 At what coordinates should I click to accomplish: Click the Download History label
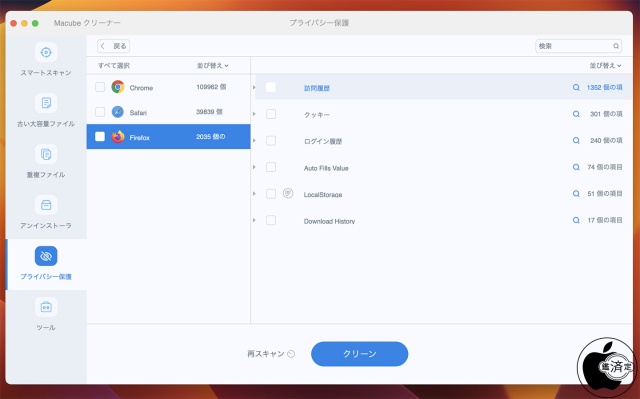329,221
